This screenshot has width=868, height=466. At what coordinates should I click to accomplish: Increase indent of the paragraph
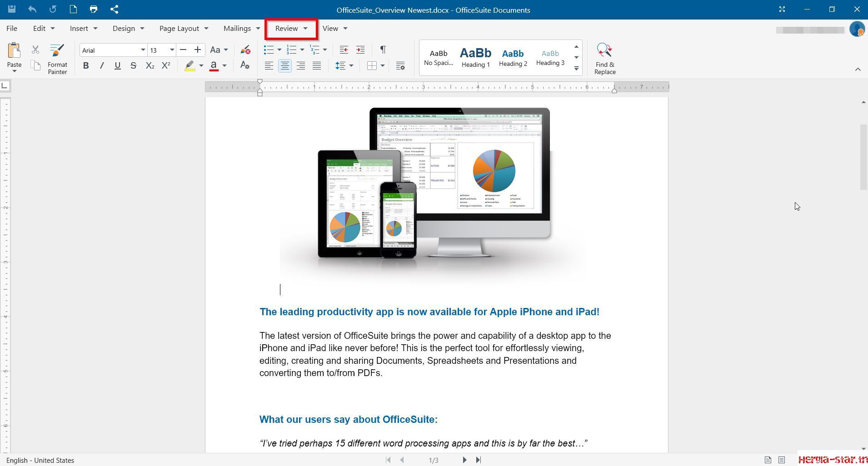click(360, 50)
